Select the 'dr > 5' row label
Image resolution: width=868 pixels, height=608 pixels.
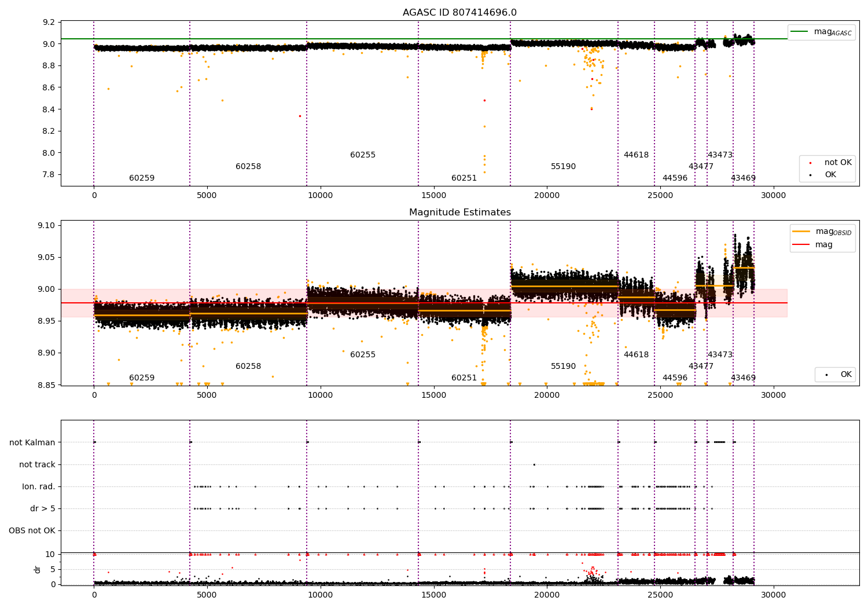click(43, 509)
